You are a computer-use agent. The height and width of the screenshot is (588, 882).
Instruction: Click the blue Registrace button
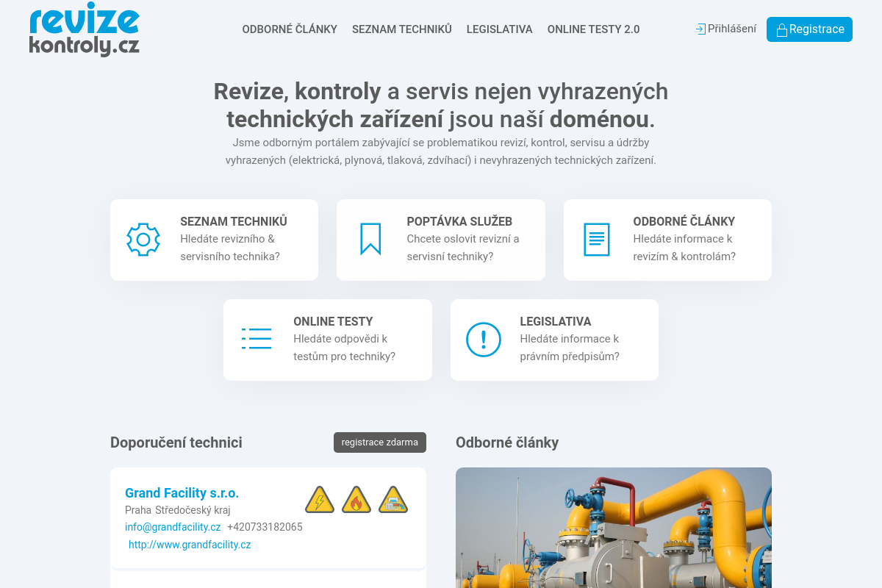pyautogui.click(x=809, y=29)
